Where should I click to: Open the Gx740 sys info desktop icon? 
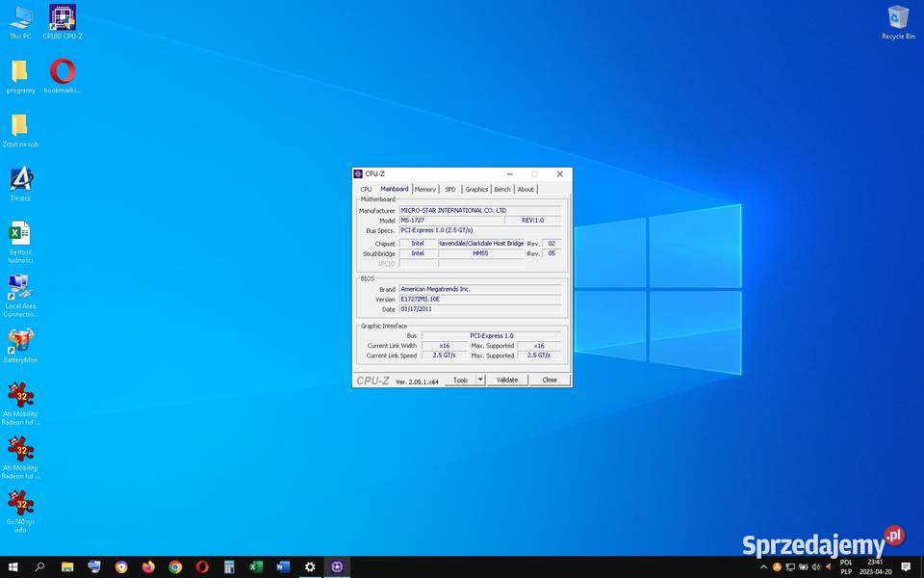tap(20, 512)
